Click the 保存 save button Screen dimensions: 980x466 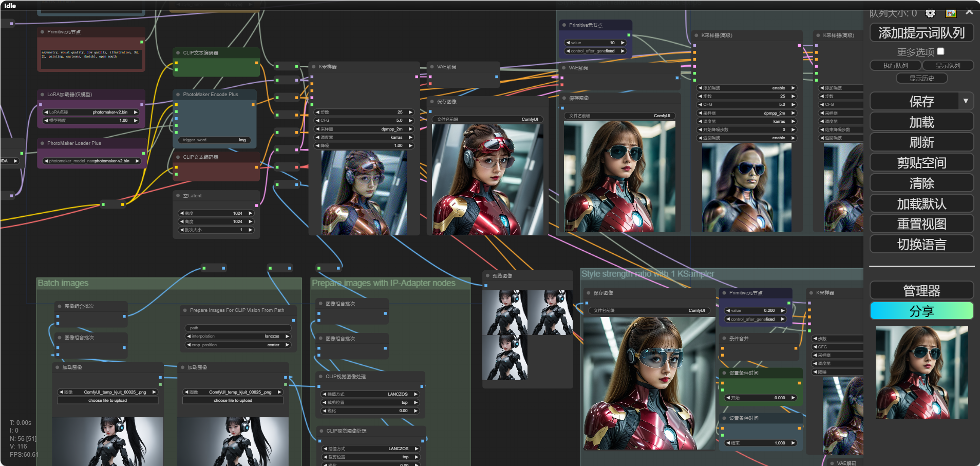[914, 101]
